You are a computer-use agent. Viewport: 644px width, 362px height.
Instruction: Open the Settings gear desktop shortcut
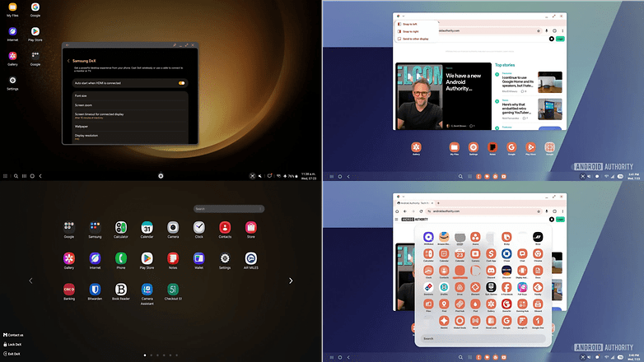point(12,82)
